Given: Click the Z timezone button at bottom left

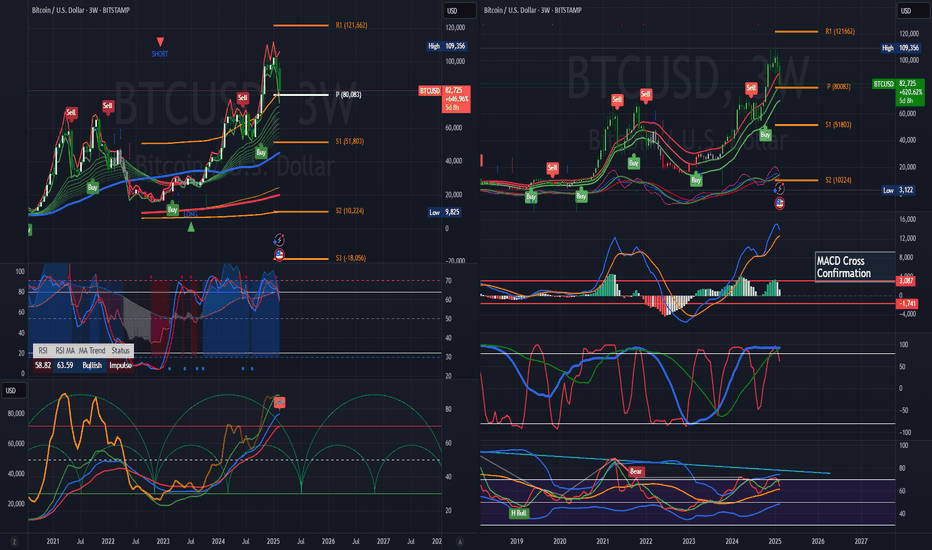Looking at the screenshot, I should click(14, 542).
